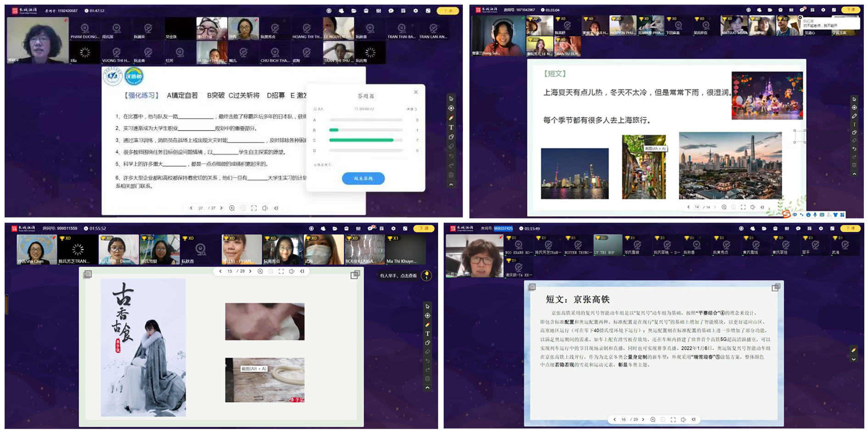Select the laser pointer tool beside the Shanghai slide
Viewport: 868px width, 440px height.
(x=854, y=108)
